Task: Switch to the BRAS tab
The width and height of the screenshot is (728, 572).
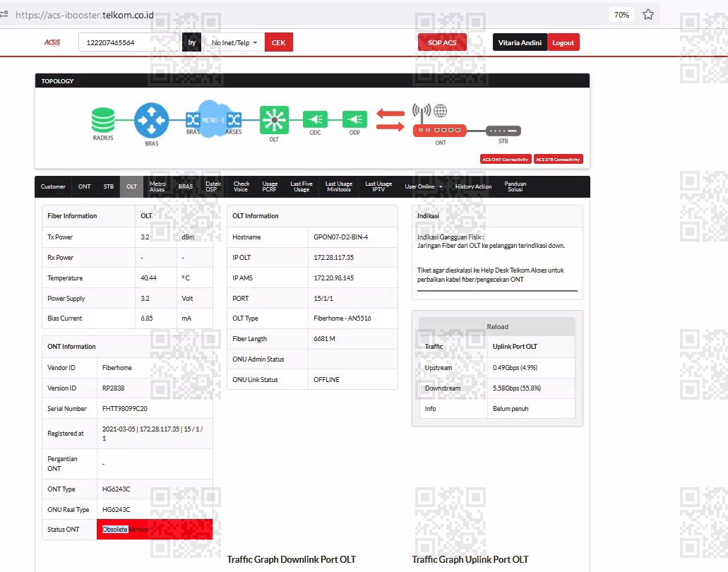Action: 185,186
